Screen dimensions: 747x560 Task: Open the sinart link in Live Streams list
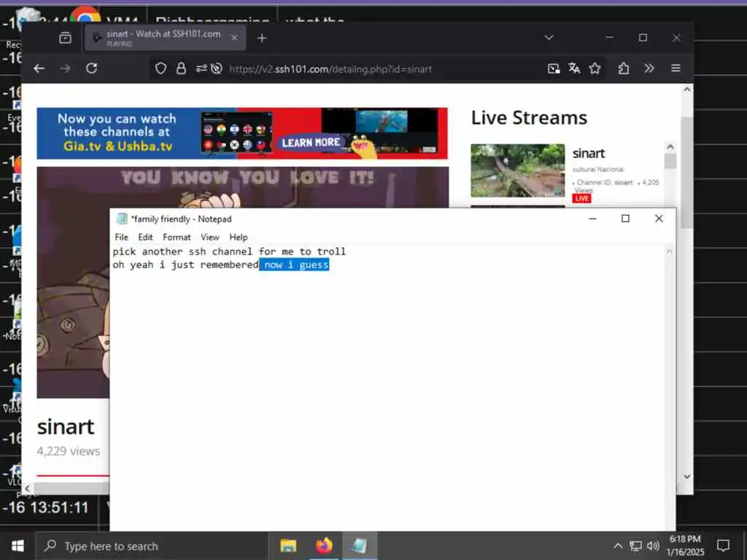589,153
